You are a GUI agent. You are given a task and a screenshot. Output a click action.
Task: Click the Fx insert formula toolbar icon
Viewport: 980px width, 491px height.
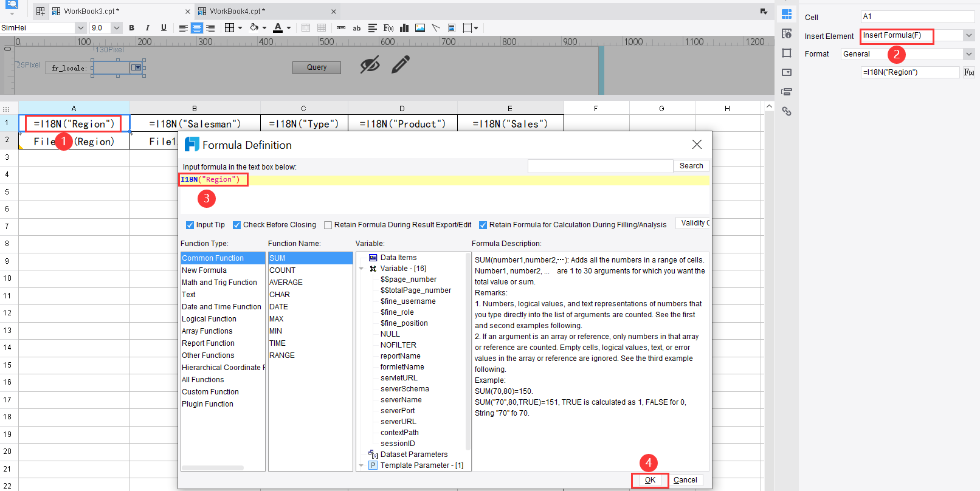click(x=388, y=28)
